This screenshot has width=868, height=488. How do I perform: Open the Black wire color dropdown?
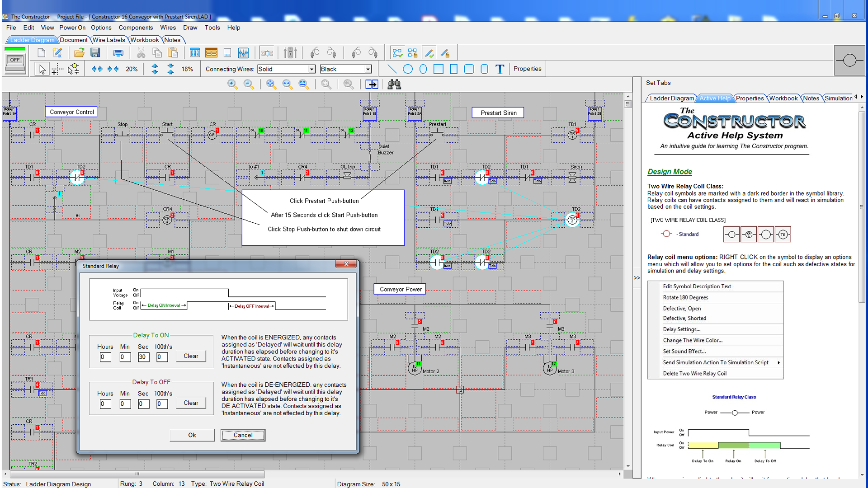[x=368, y=69]
